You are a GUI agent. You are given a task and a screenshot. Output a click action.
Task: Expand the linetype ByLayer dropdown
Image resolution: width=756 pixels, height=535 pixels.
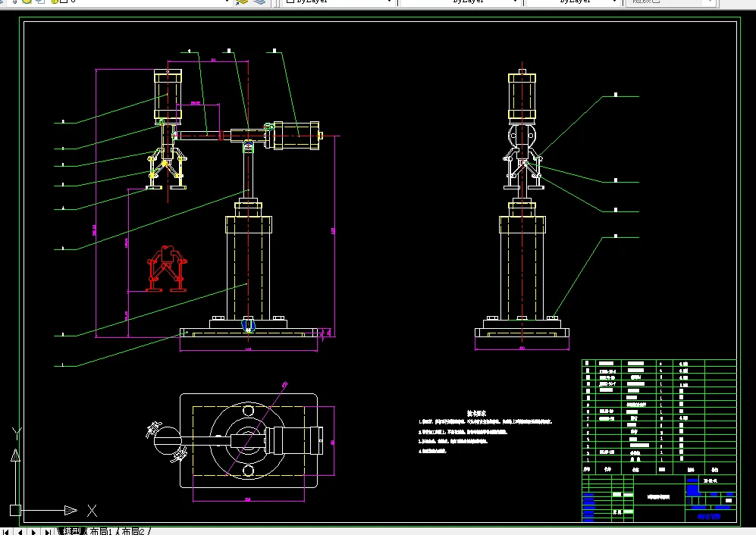(x=515, y=2)
